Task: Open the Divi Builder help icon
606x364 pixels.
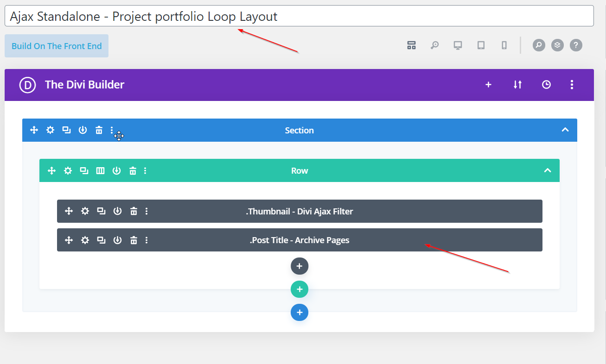Action: click(575, 45)
